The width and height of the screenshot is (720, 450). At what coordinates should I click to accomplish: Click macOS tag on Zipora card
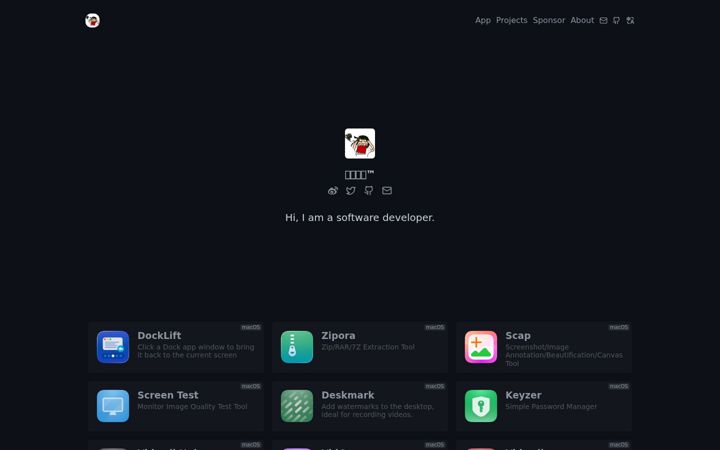click(x=435, y=327)
